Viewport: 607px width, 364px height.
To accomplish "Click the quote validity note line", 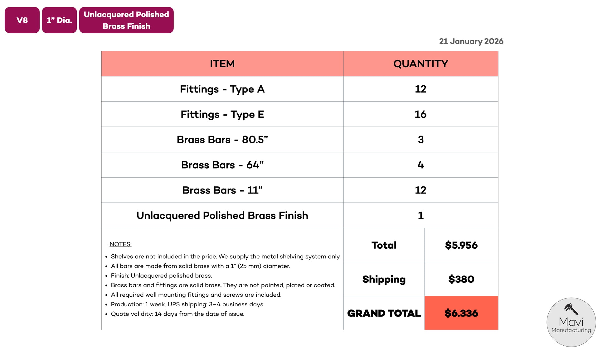I will pos(177,314).
